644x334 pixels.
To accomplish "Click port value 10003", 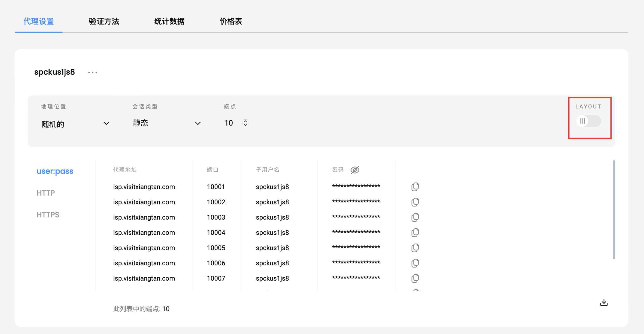I will (216, 217).
